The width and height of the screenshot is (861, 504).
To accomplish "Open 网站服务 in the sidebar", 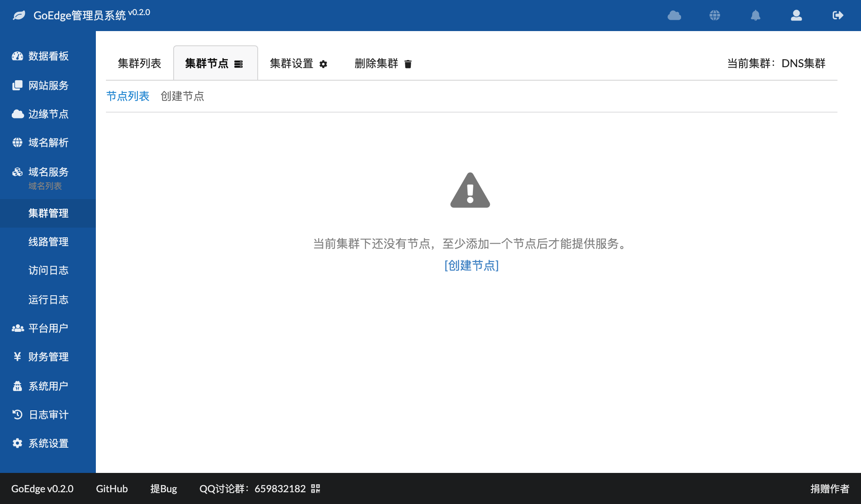I will point(48,85).
